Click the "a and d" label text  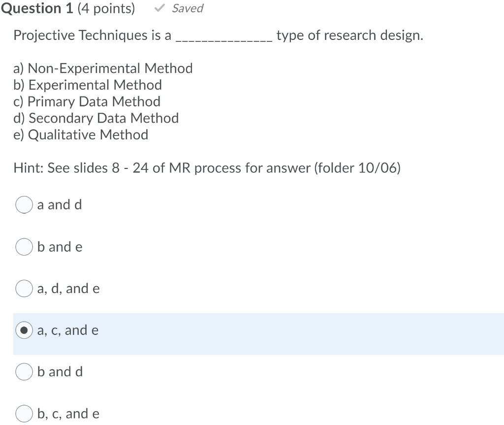60,204
